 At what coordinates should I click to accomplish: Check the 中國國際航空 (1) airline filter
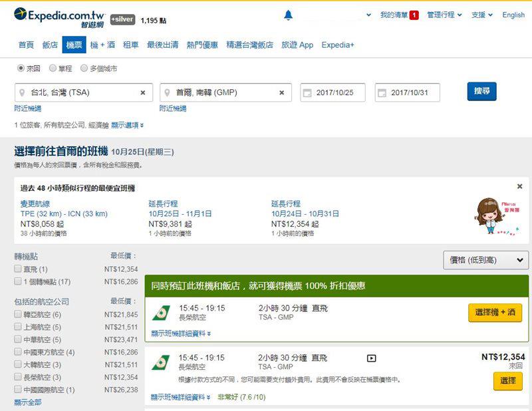[x=18, y=389]
